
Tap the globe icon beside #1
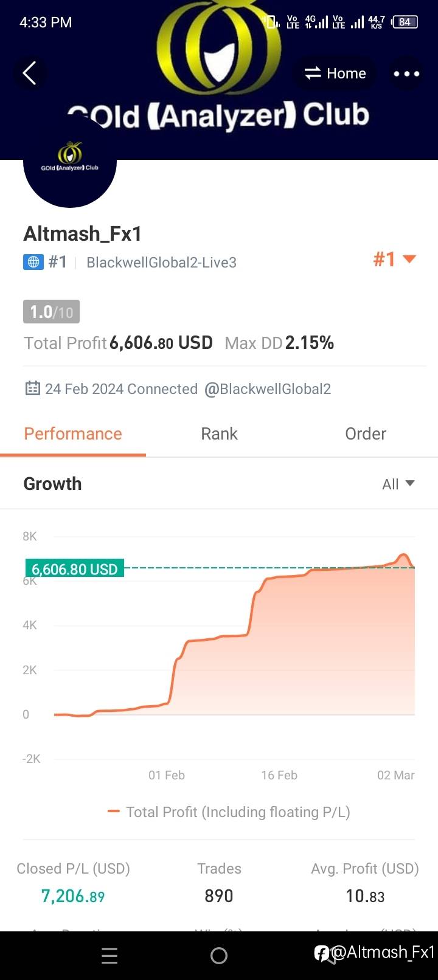click(33, 262)
